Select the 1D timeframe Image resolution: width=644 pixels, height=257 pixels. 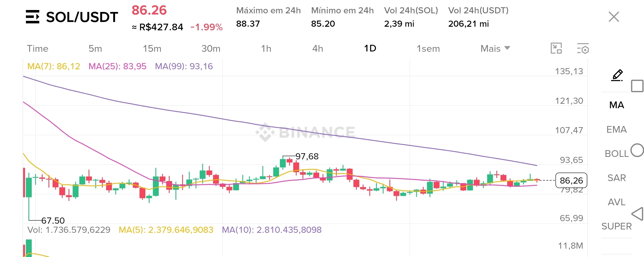pos(370,48)
